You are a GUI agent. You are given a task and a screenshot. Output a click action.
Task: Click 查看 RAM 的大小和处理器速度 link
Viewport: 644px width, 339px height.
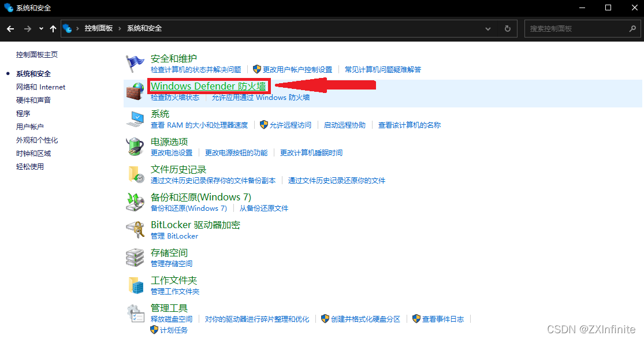(199, 125)
